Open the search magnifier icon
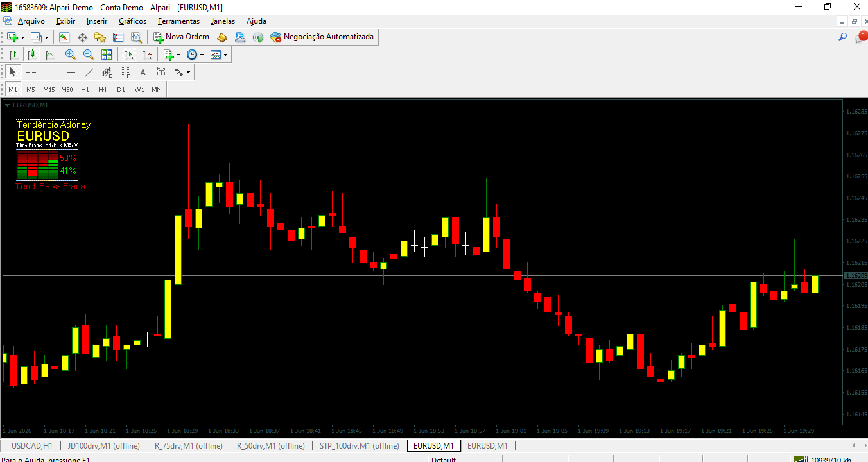Viewport: 868px width, 462px height. click(x=843, y=37)
